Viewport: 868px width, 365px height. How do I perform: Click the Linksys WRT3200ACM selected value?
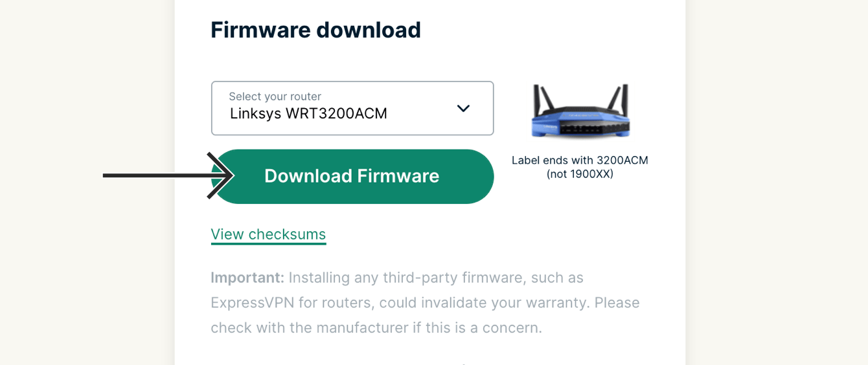click(x=308, y=114)
